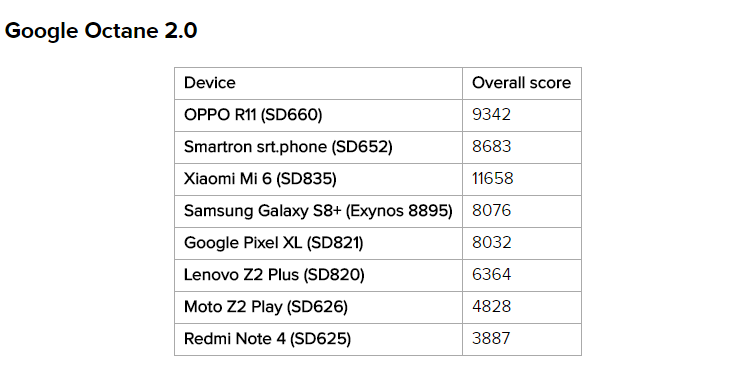
Task: Click the score 4828 cell
Action: pos(522,308)
